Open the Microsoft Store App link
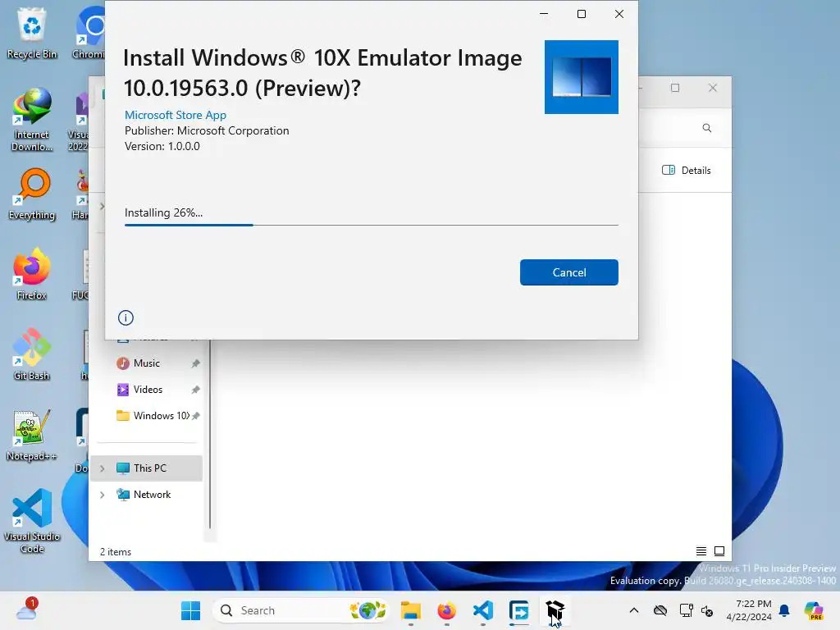Image resolution: width=840 pixels, height=630 pixels. (176, 115)
